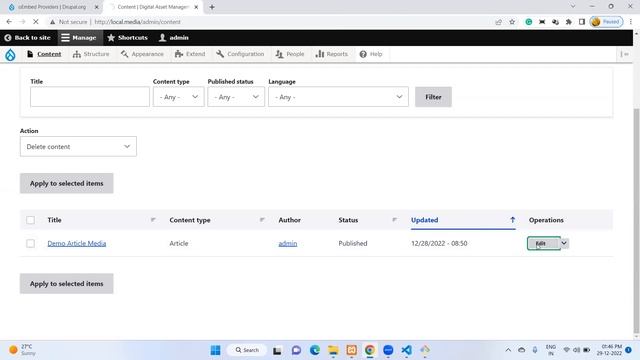Viewport: 640px width, 360px height.
Task: Open Language filter dropdown
Action: [338, 97]
